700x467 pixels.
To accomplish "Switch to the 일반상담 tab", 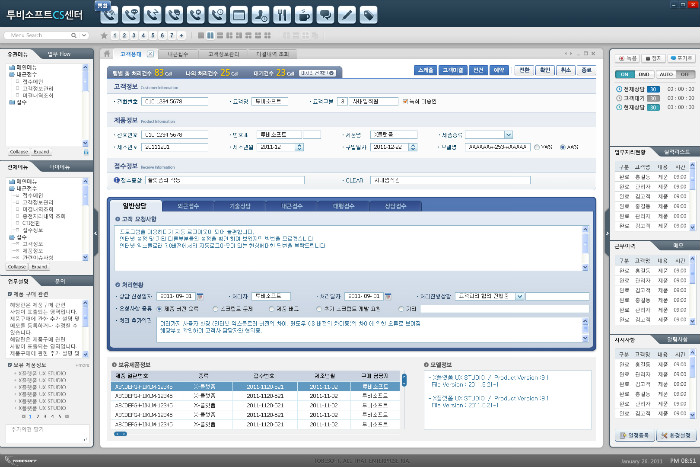I will click(x=134, y=204).
